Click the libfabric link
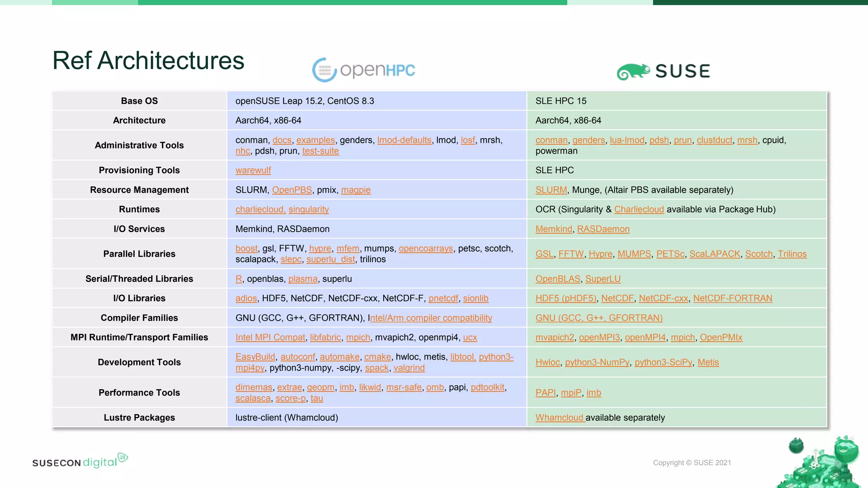This screenshot has height=488, width=868. [x=325, y=337]
